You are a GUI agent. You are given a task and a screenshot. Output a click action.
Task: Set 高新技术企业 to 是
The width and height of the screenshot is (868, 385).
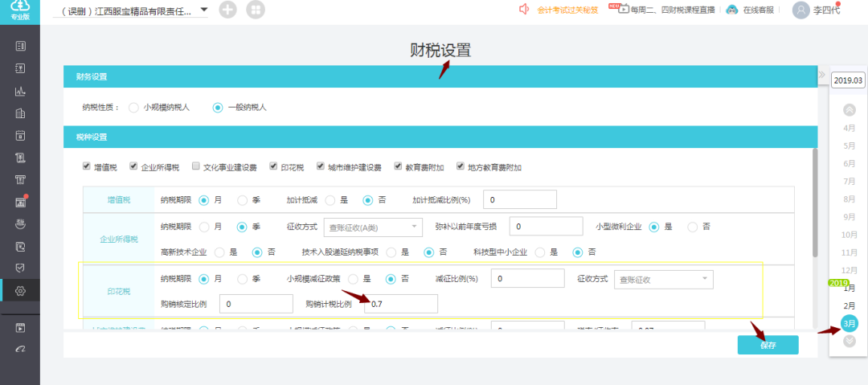pos(219,252)
